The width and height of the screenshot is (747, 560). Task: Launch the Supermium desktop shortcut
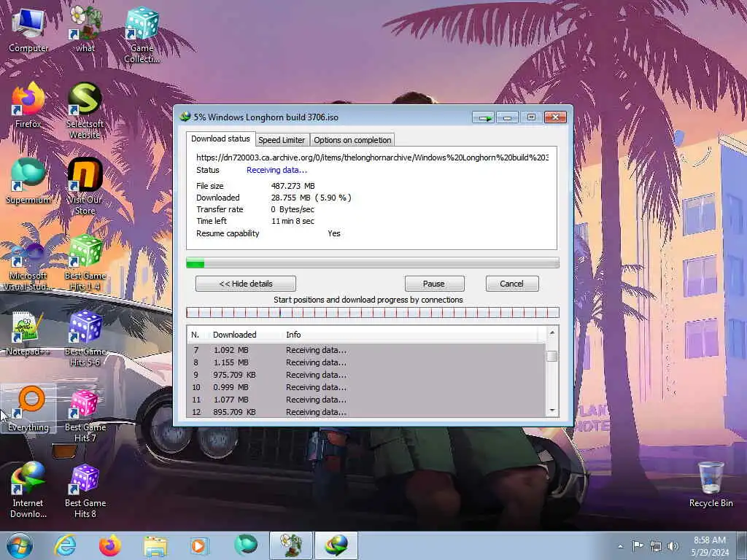tap(28, 181)
